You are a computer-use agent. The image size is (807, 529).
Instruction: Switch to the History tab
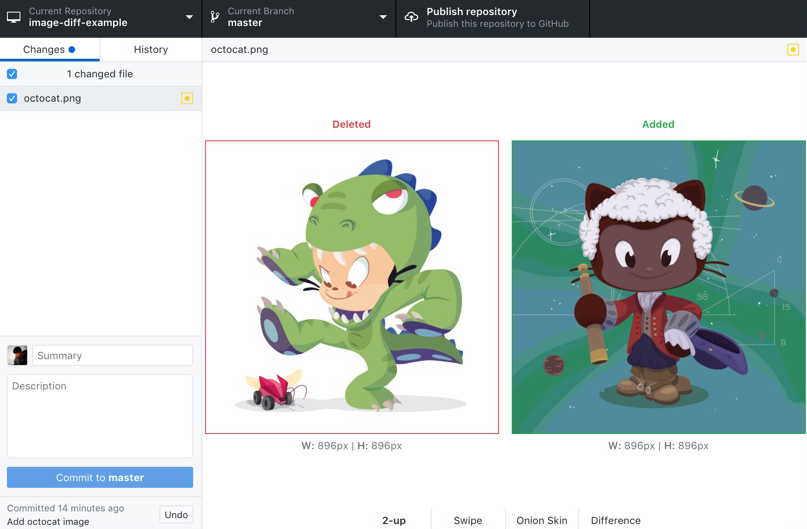[151, 49]
